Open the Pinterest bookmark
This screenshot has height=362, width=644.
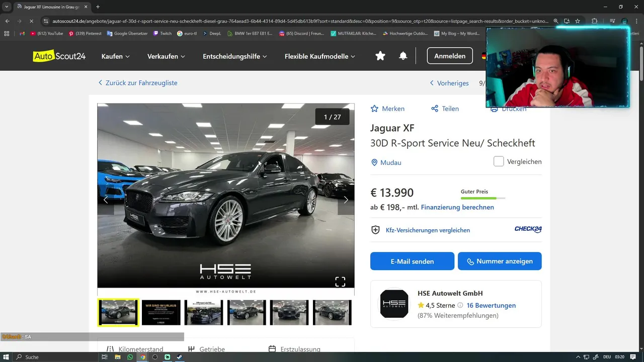85,34
